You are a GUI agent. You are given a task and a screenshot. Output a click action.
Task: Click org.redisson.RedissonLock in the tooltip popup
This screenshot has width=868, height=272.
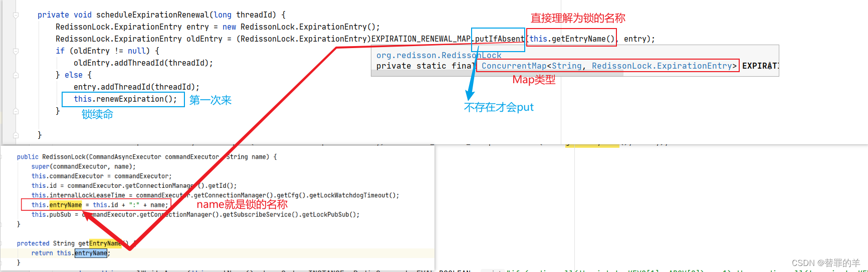pyautogui.click(x=439, y=55)
